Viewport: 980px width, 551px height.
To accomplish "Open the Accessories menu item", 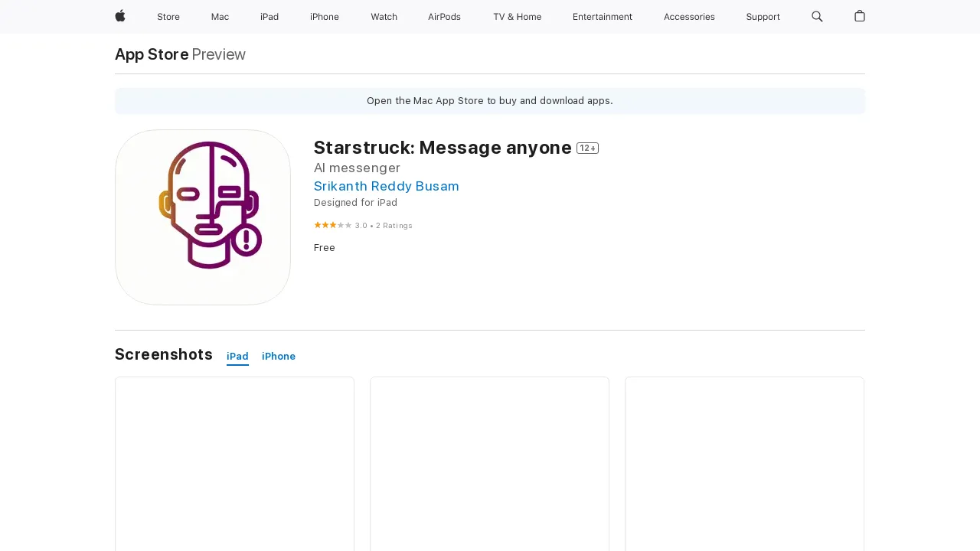I will pos(689,17).
